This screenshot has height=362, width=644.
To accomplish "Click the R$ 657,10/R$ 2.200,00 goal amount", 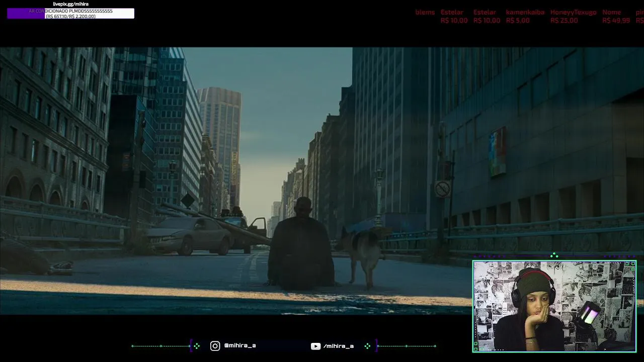I will point(70,17).
